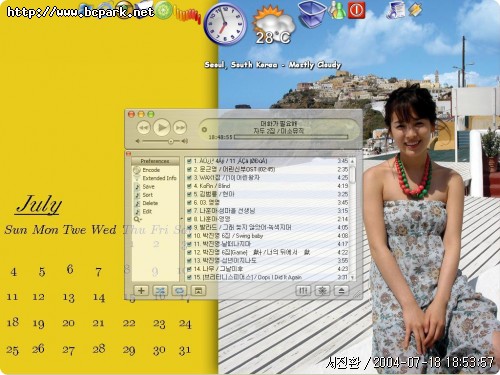The width and height of the screenshot is (500, 375).
Task: Click the loud speaker icon for max volume
Action: tap(184, 141)
